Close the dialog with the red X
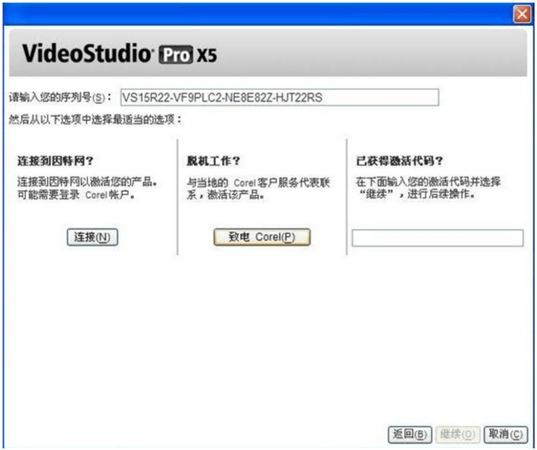Image resolution: width=537 pixels, height=450 pixels. click(522, 14)
